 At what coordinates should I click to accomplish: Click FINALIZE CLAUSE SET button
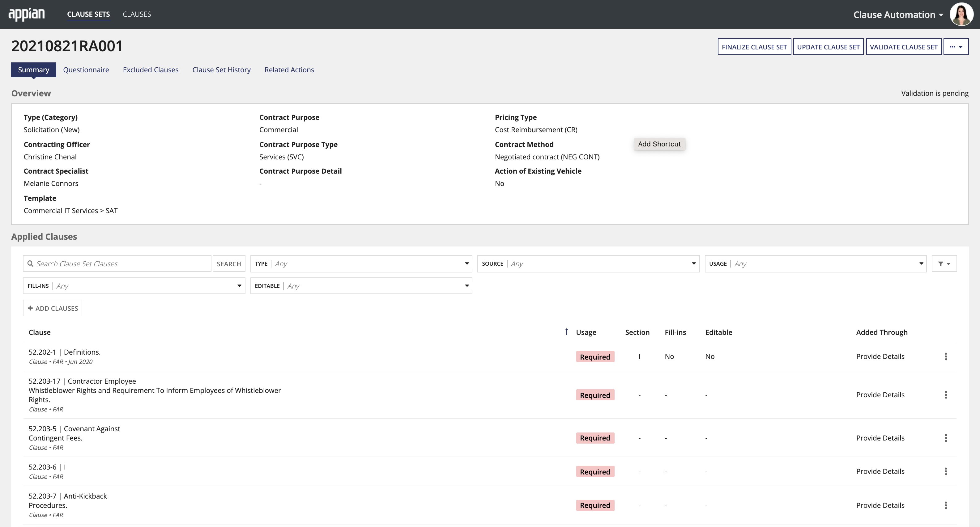coord(754,47)
